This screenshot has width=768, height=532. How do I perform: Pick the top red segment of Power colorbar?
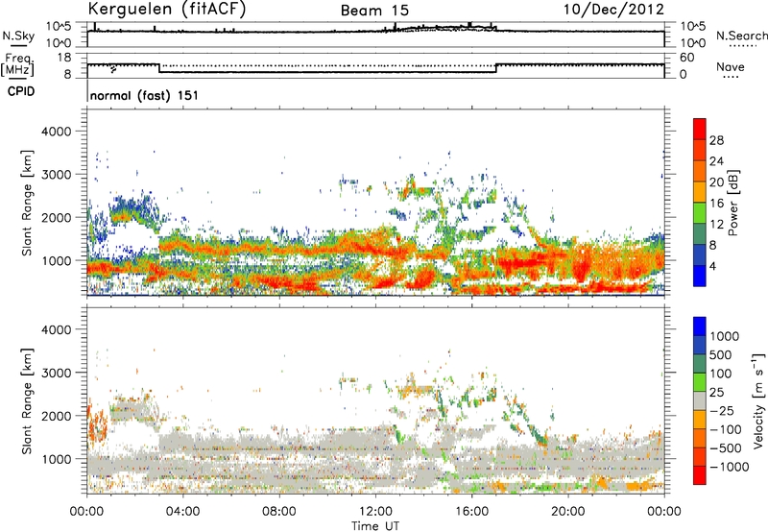(700, 129)
